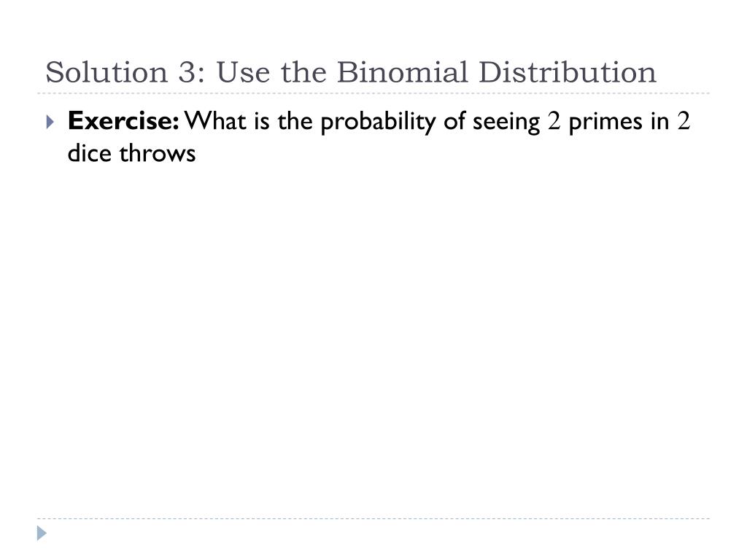This screenshot has width=747, height=560.
Task: Click the bullet arrow before Exercise
Action: click(x=50, y=122)
